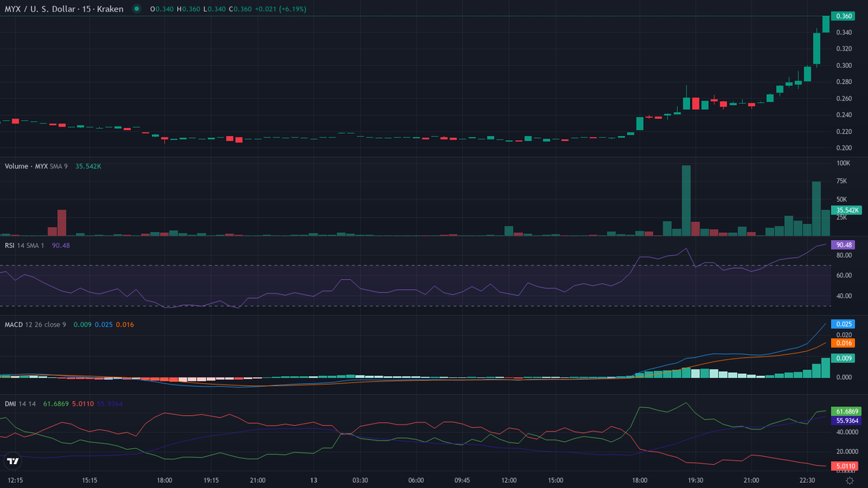This screenshot has width=868, height=488.
Task: Click the purple 90.48 RSI axis tag
Action: click(843, 245)
